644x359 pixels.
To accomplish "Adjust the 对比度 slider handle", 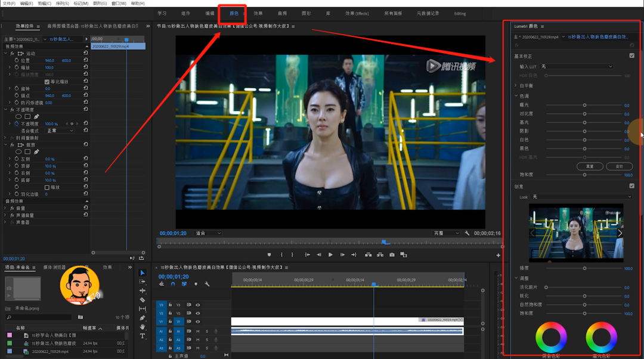I will point(584,114).
